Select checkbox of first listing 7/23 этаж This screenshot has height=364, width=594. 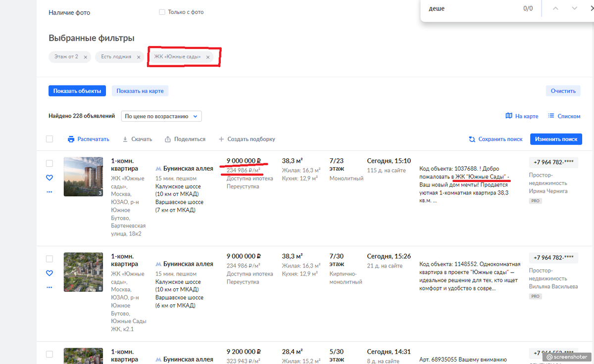(x=49, y=163)
